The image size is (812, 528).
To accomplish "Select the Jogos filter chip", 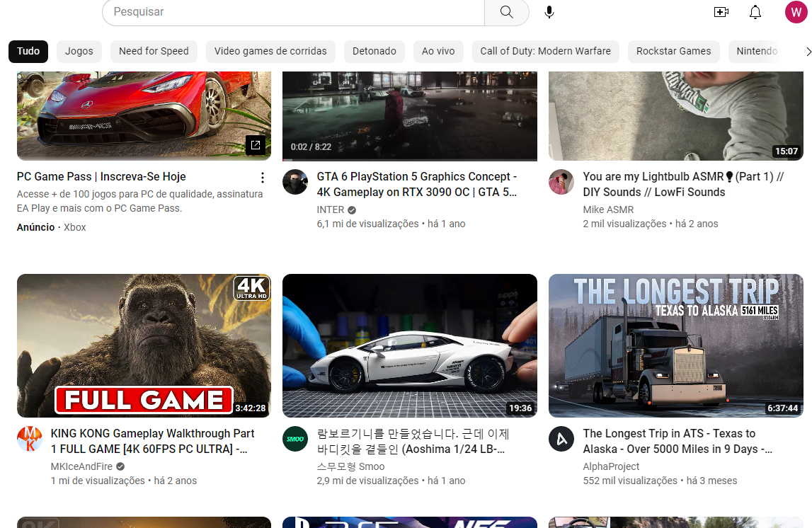I will click(79, 51).
